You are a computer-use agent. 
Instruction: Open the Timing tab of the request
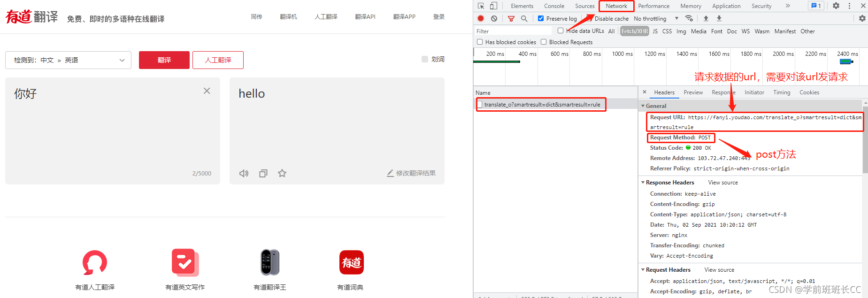[x=782, y=92]
